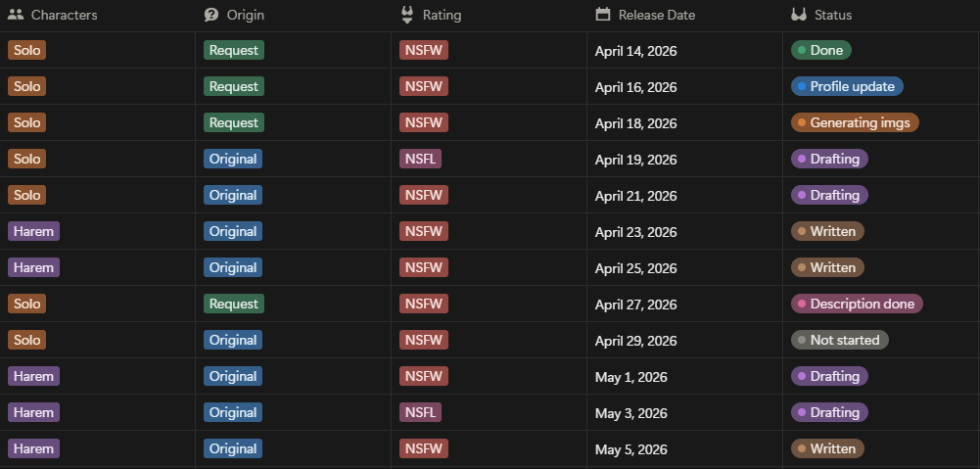This screenshot has height=469, width=980.
Task: Select the Done status tag
Action: tap(820, 50)
